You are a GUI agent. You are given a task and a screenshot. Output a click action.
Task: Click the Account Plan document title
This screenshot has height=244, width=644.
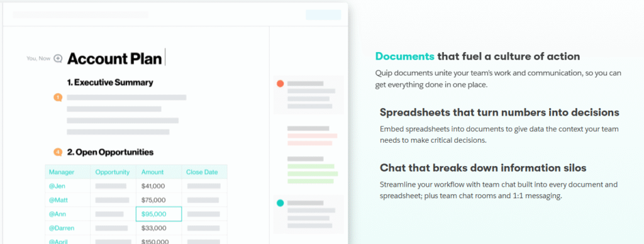click(x=114, y=58)
